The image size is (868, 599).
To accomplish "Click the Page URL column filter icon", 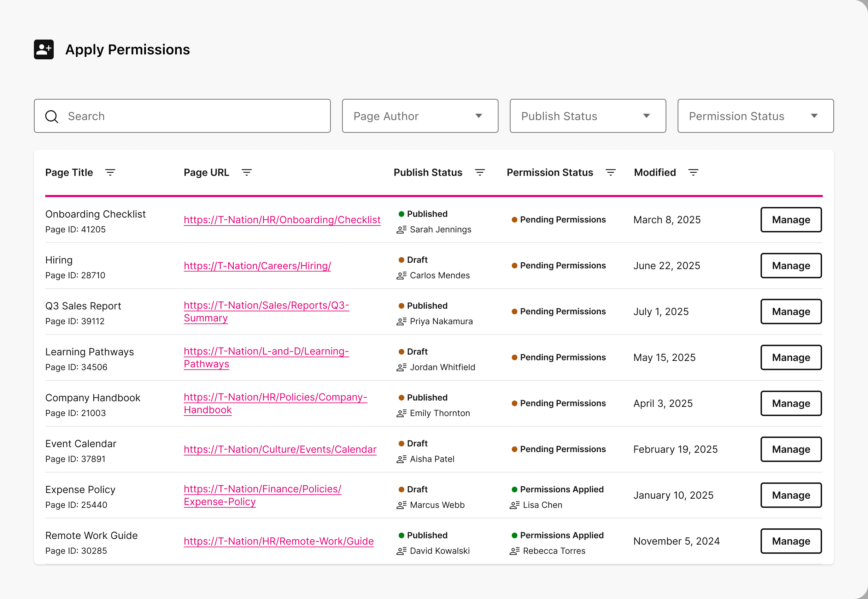I will [246, 172].
